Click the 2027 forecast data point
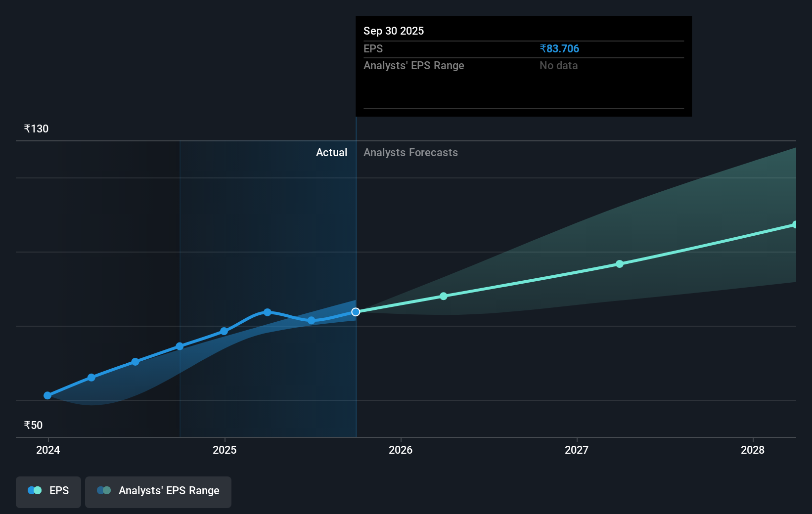The height and width of the screenshot is (514, 812). pos(620,264)
